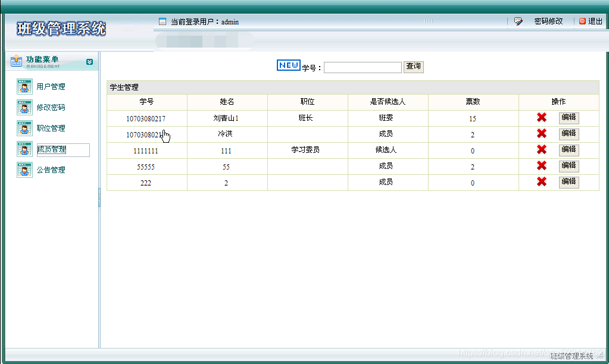609x364 pixels.
Task: Delete the 冷洪 row via red X icon
Action: [541, 134]
